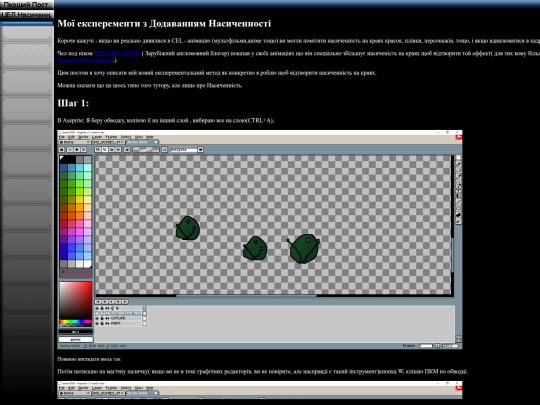The image size is (540, 405).
Task: Open the Sprite menu in first Aseprite screenshot
Action: click(83, 137)
